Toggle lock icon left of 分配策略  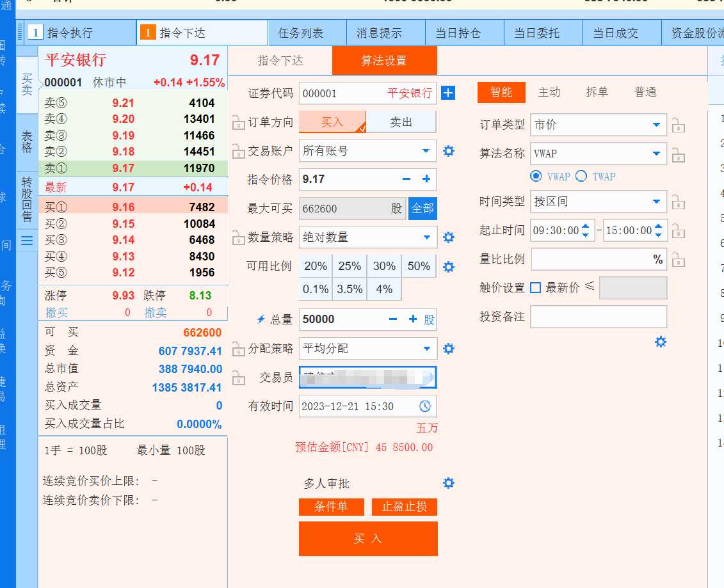pos(238,349)
